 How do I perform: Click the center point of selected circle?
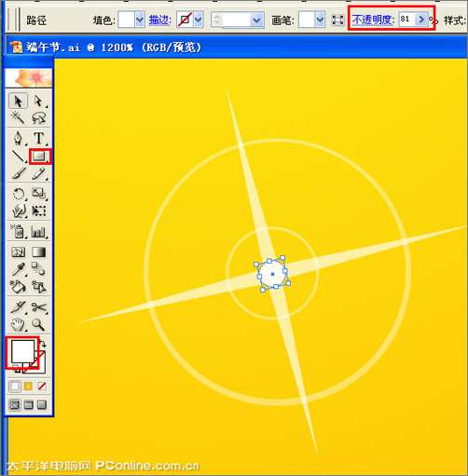pyautogui.click(x=272, y=274)
